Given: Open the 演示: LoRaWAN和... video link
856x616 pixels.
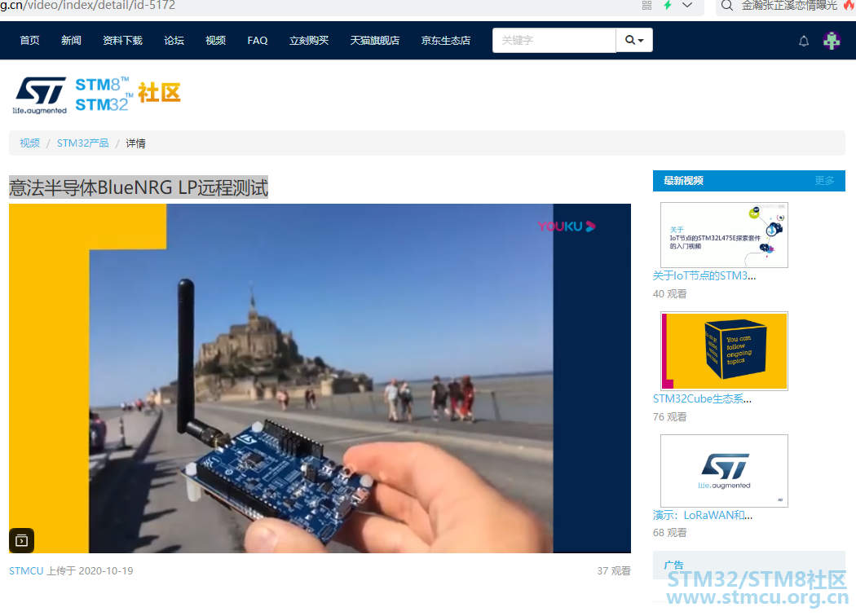Looking at the screenshot, I should click(x=703, y=515).
